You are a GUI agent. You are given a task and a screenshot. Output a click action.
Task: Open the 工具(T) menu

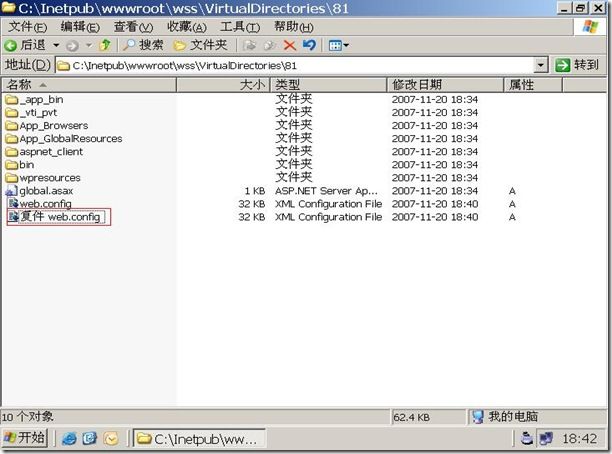coord(240,27)
